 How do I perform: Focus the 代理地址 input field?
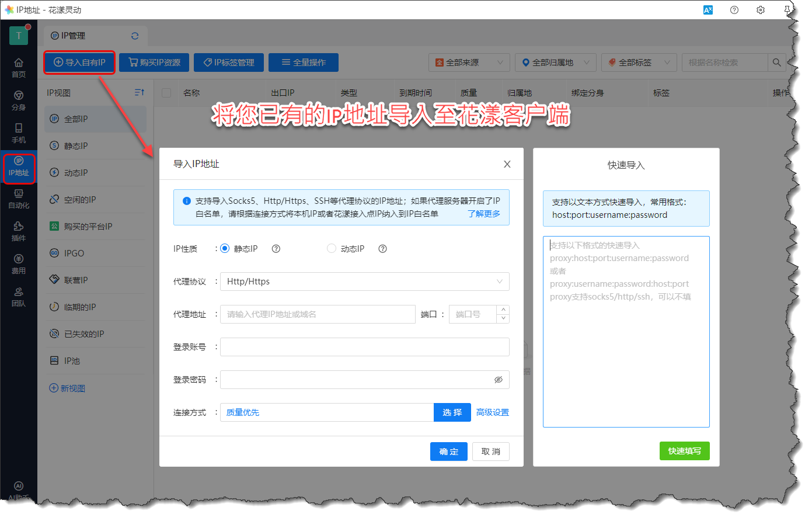click(x=318, y=314)
